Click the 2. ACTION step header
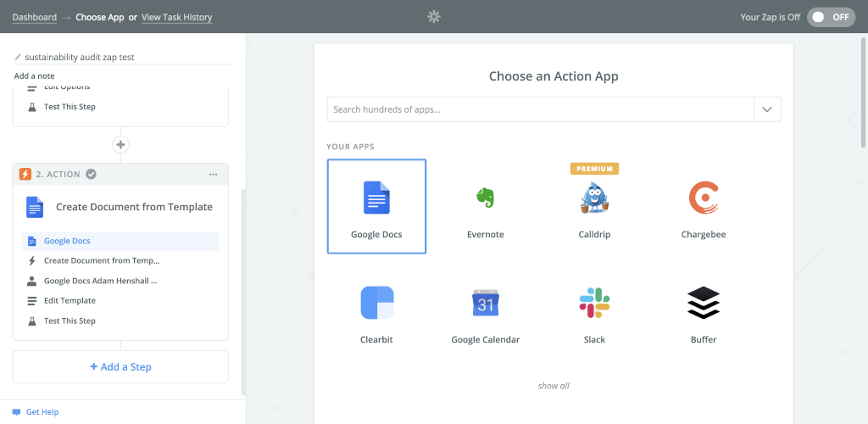 [120, 175]
